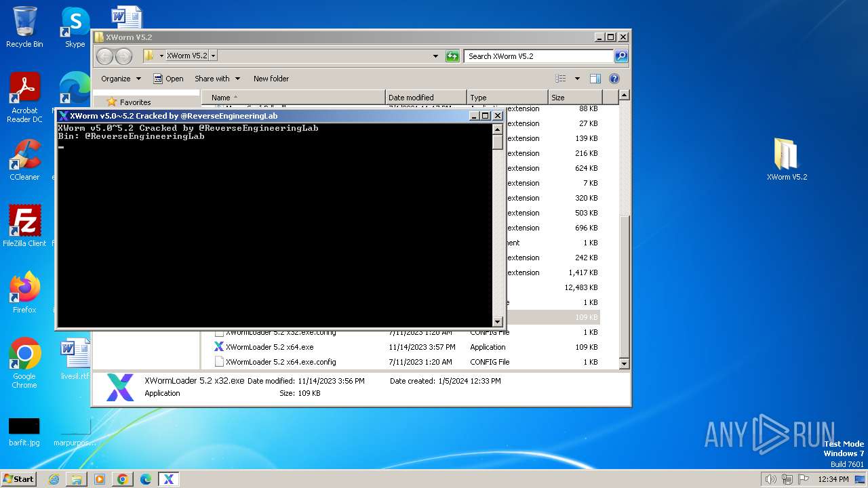Click console scrollbar down arrow
Viewport: 868px width, 488px height.
(x=497, y=322)
